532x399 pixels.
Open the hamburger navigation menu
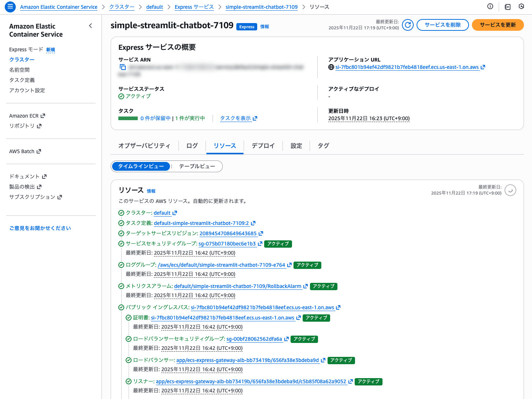[10, 7]
